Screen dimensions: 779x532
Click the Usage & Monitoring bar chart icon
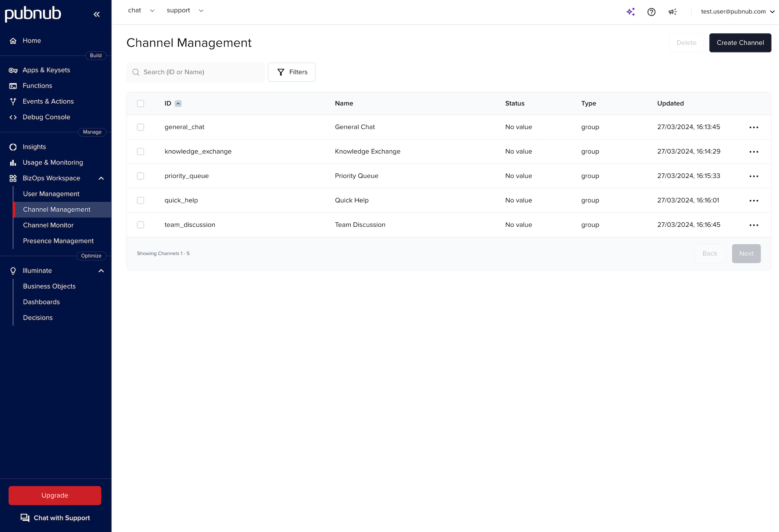pos(13,162)
